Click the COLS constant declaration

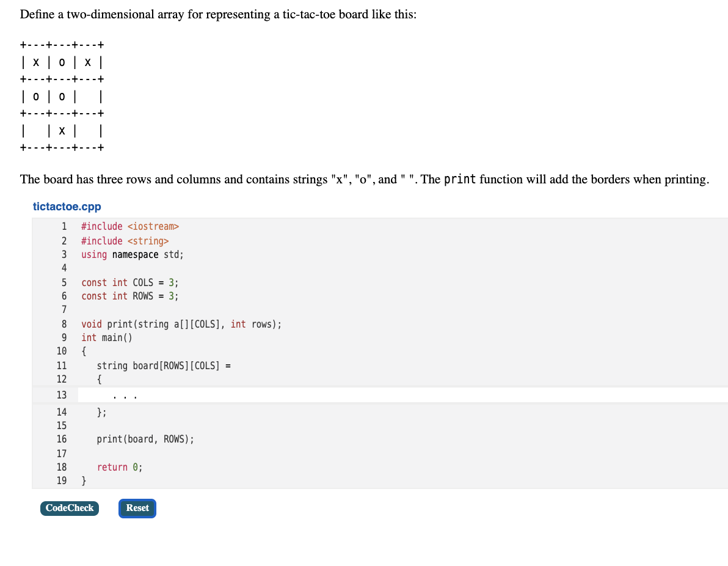pos(129,282)
